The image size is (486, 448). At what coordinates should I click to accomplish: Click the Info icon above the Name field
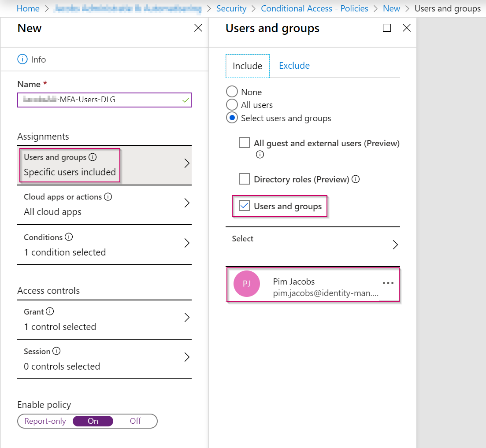pyautogui.click(x=22, y=59)
